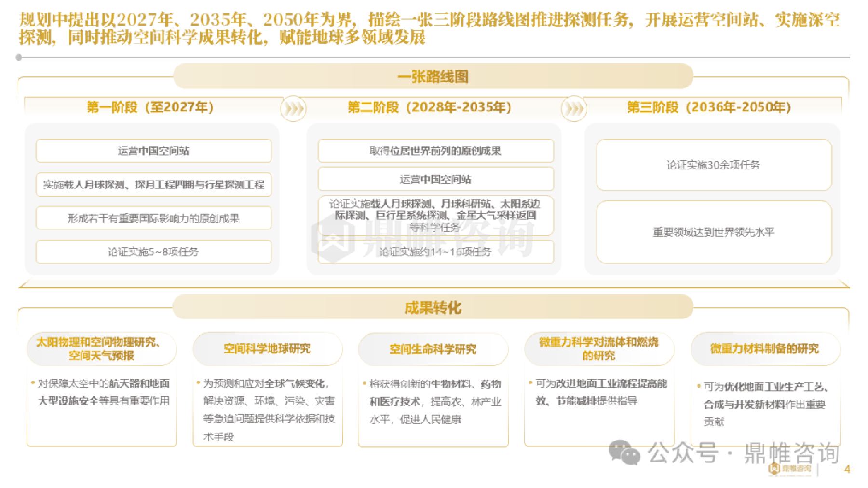Image resolution: width=868 pixels, height=488 pixels.
Task: Click the 论证实施30余项任务 box
Action: (713, 165)
